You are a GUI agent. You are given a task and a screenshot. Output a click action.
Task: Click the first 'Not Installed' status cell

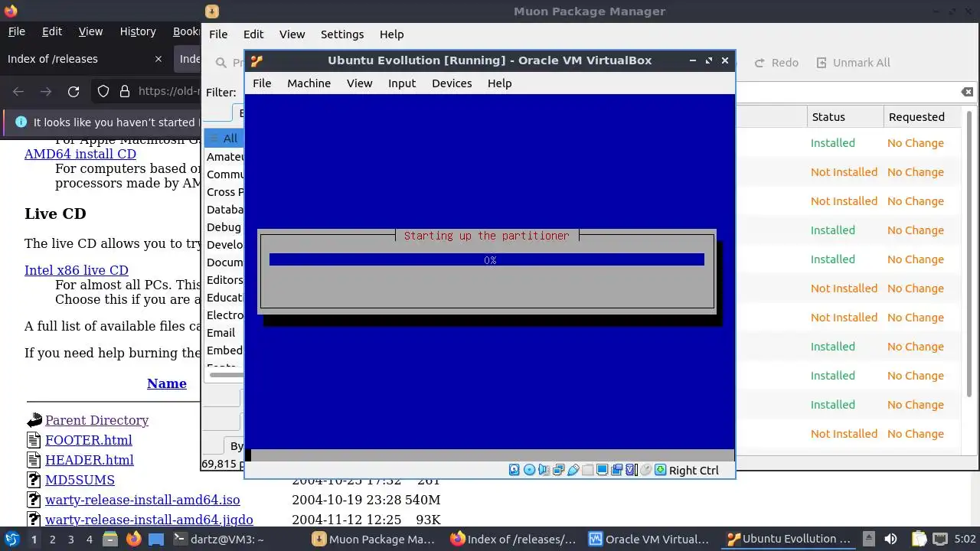click(x=844, y=172)
